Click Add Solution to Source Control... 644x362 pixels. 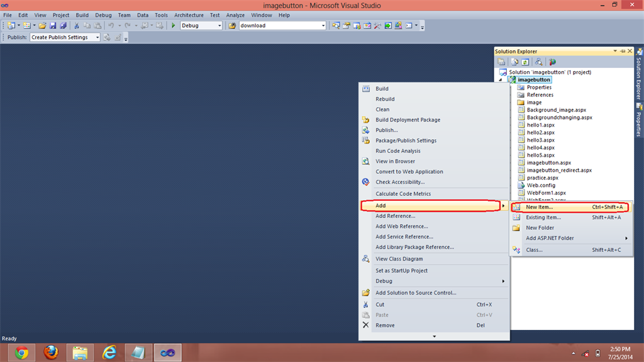pyautogui.click(x=434, y=293)
